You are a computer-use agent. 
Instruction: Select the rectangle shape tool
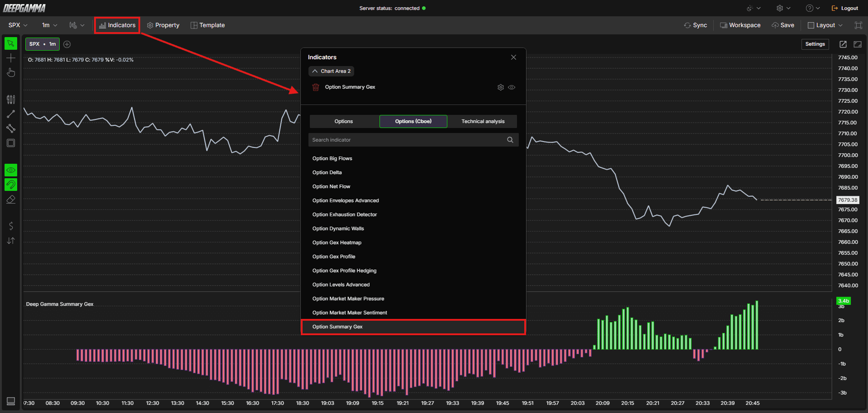[11, 143]
